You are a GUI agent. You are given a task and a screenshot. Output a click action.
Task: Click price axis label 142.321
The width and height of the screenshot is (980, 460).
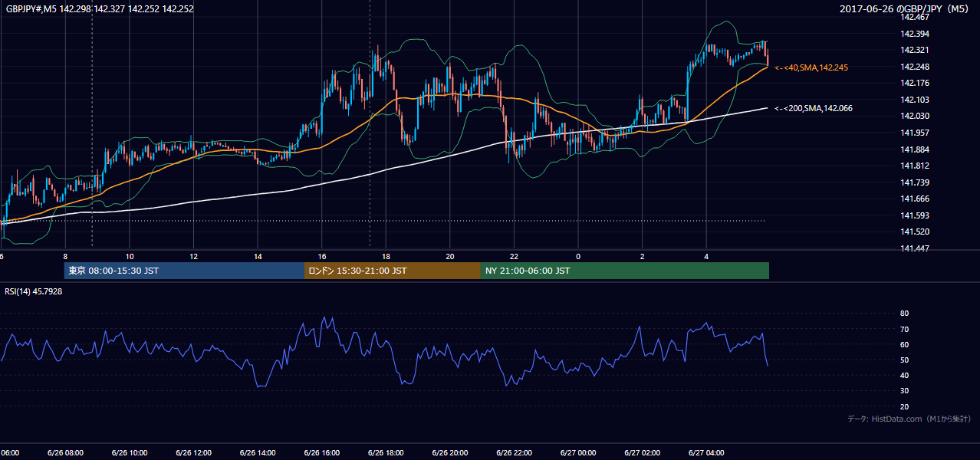pyautogui.click(x=915, y=50)
